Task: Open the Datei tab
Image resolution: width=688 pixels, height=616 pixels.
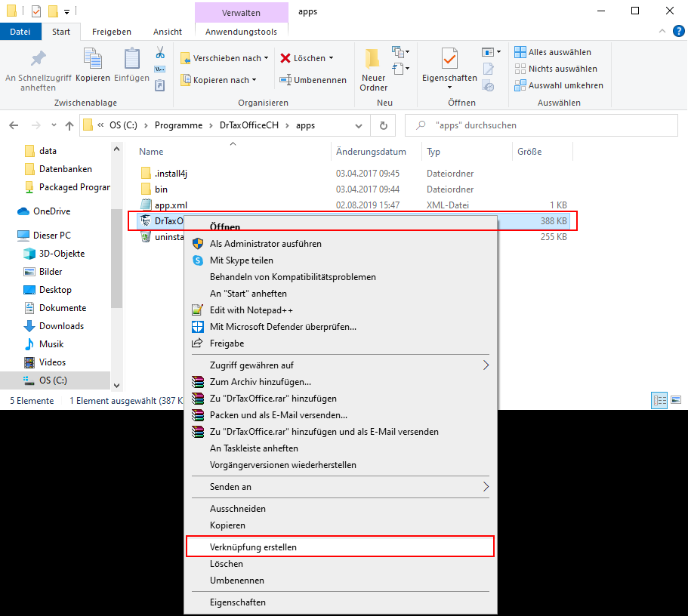Action: [x=20, y=32]
